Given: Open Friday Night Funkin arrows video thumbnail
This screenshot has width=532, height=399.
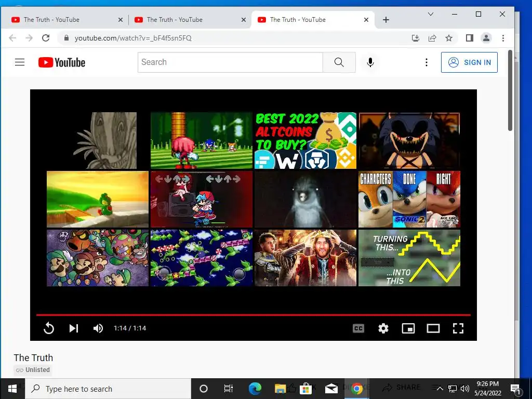Looking at the screenshot, I should coord(202,199).
